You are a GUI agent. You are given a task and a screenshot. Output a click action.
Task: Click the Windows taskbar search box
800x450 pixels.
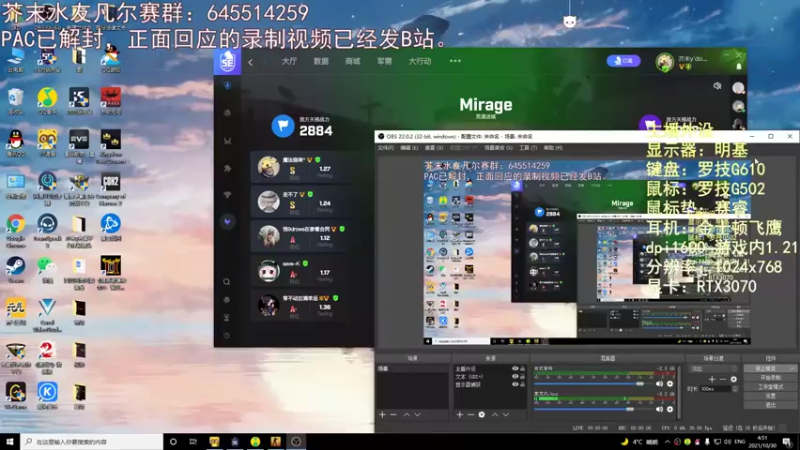coord(92,442)
